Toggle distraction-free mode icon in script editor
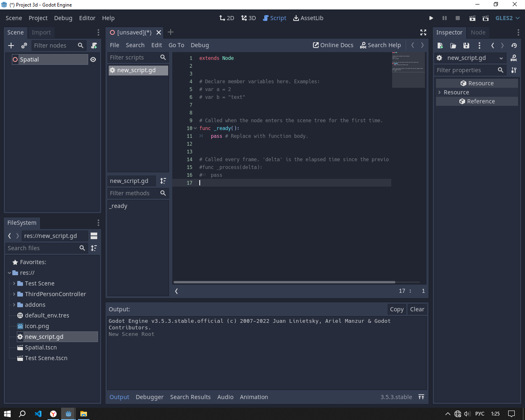Screen dimensions: 525x420 (423, 32)
